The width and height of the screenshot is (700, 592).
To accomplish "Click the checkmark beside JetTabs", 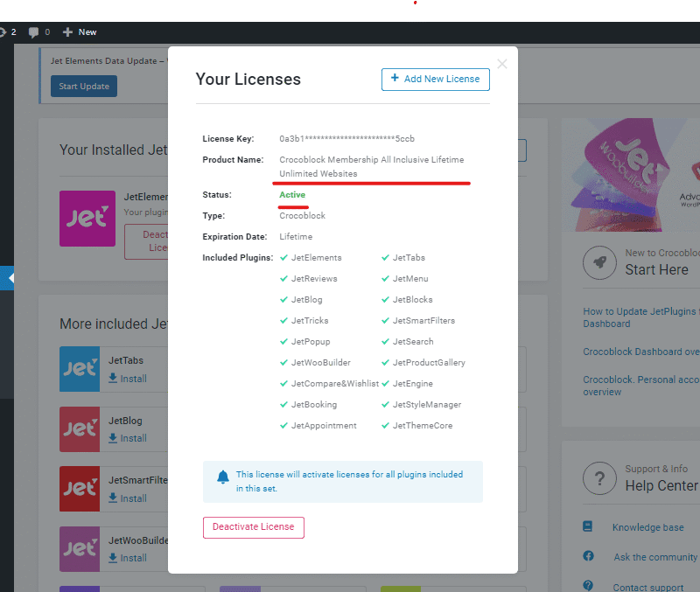I will pos(385,257).
